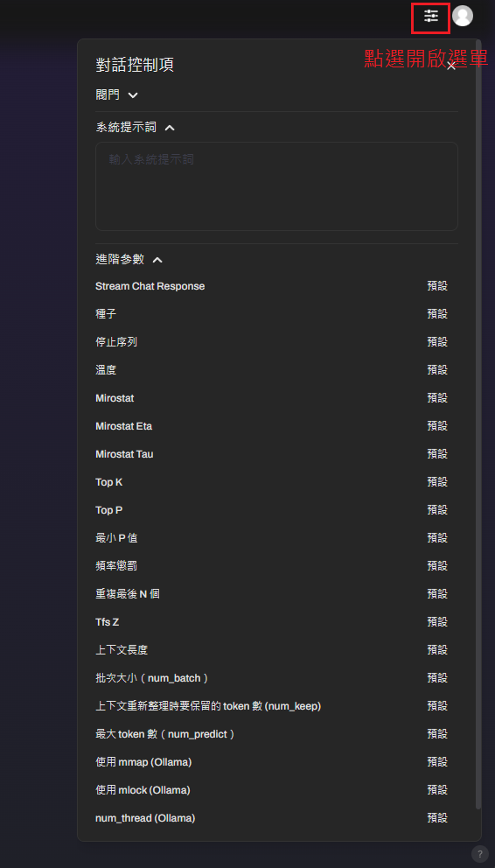Click the help question mark icon
The height and width of the screenshot is (868, 495).
coord(480,853)
